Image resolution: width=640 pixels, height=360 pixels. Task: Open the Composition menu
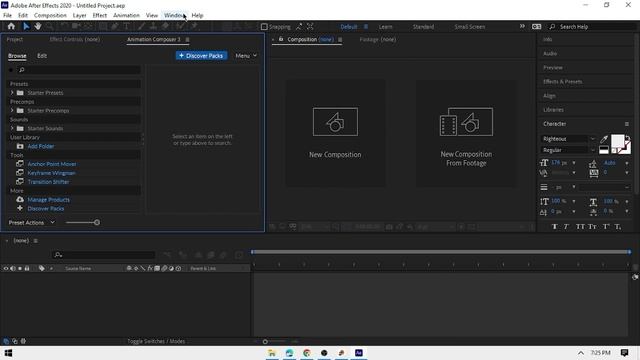pos(50,15)
